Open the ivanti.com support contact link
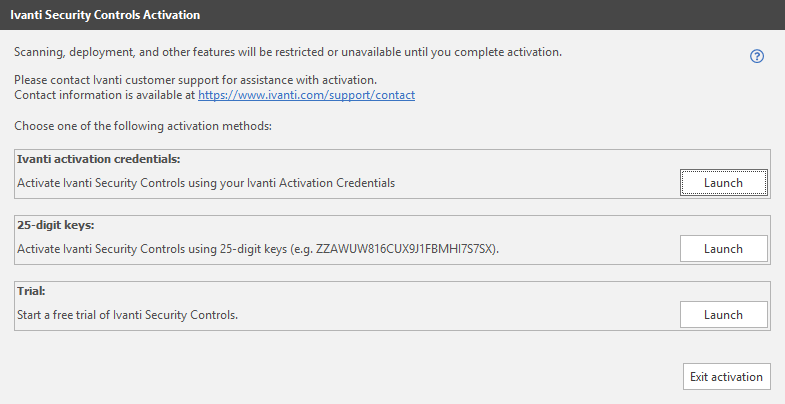Screen dimensions: 785x404 click(306, 95)
